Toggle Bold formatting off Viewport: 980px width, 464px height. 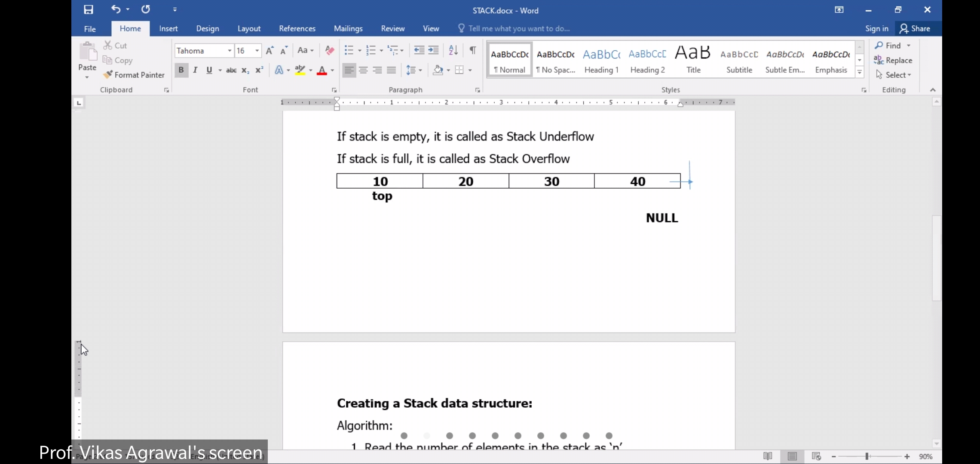[x=181, y=70]
